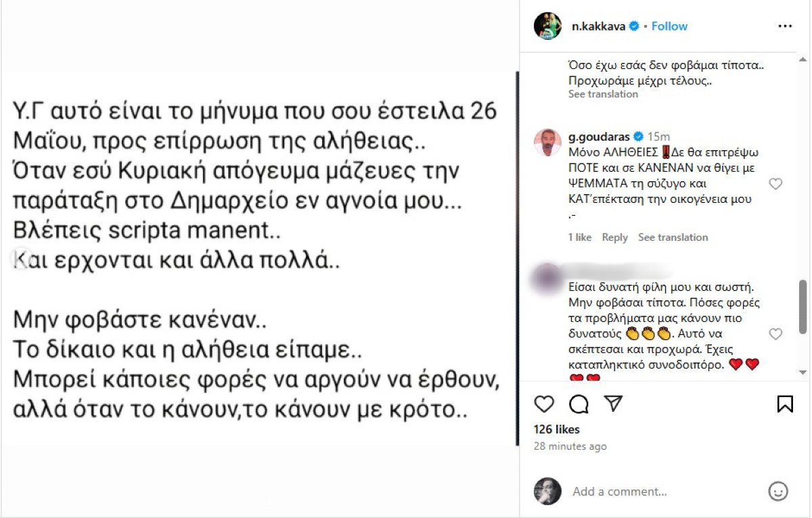Open the list of 126 likes
This screenshot has width=812, height=518.
pos(558,429)
